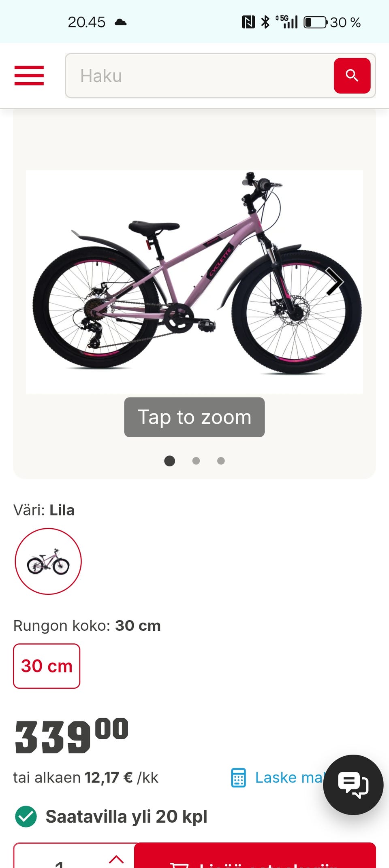This screenshot has width=389, height=868.
Task: Switch to third image carousel dot
Action: tap(221, 461)
